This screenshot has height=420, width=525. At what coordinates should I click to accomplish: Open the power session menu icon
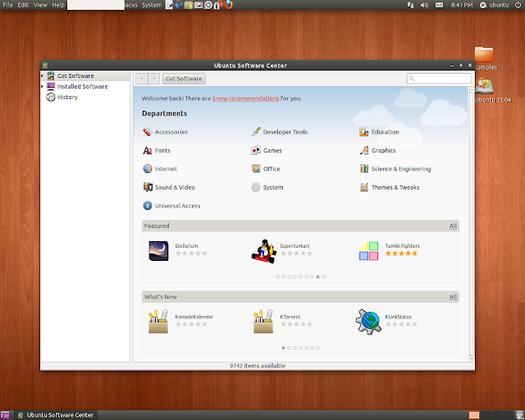[x=518, y=5]
